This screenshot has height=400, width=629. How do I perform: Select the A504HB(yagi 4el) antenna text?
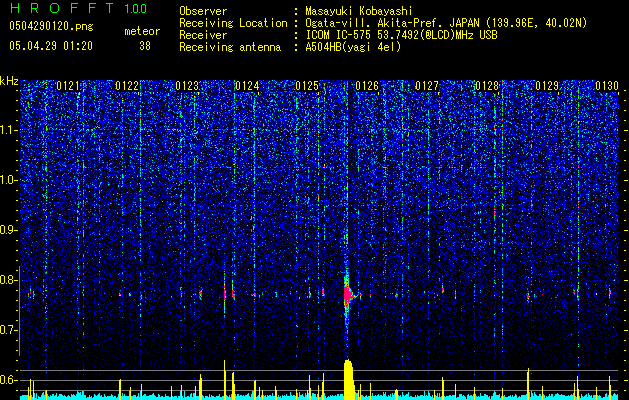[353, 47]
